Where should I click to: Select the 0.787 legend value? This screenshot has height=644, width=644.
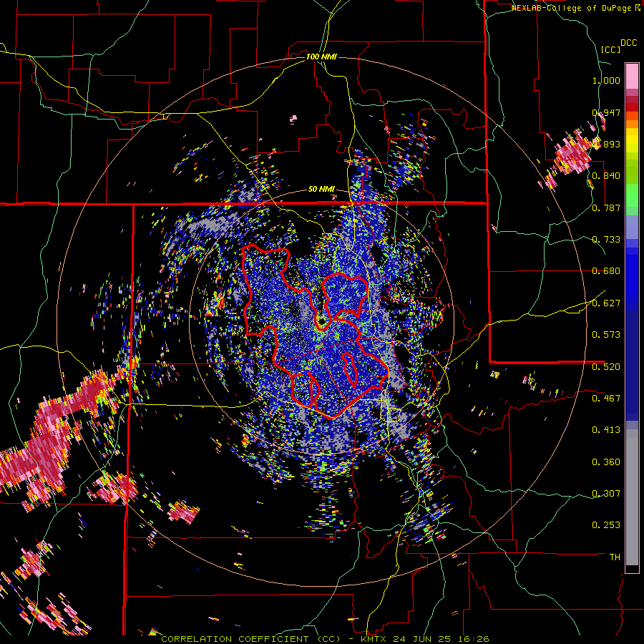pos(606,208)
